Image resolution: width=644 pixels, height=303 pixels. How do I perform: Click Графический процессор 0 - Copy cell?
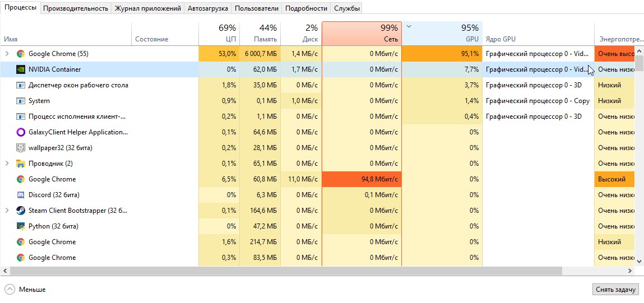tap(538, 101)
